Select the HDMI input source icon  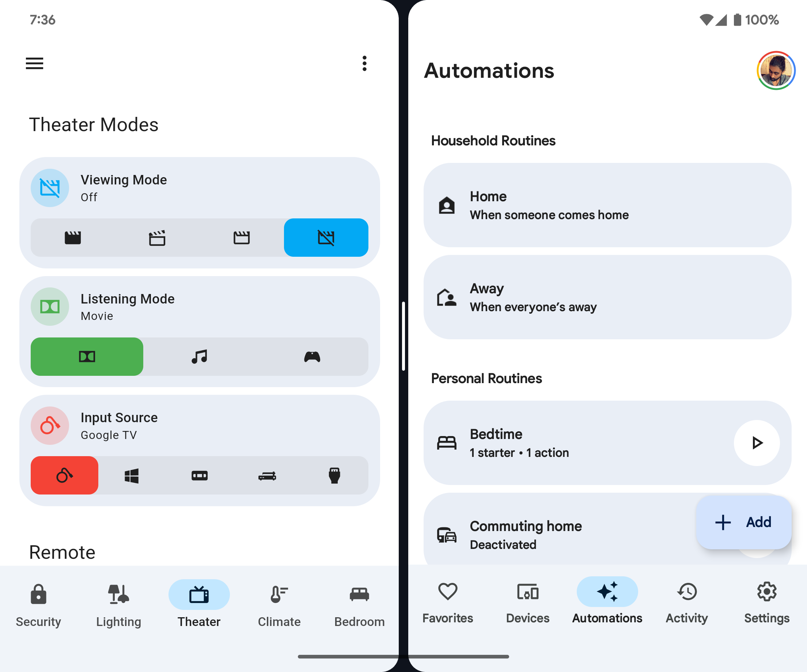334,476
